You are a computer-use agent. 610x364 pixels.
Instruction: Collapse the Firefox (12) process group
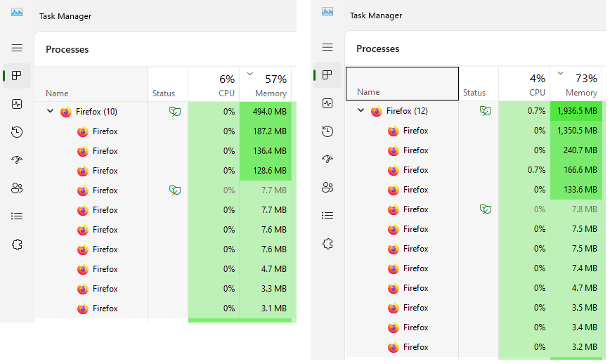coord(361,111)
